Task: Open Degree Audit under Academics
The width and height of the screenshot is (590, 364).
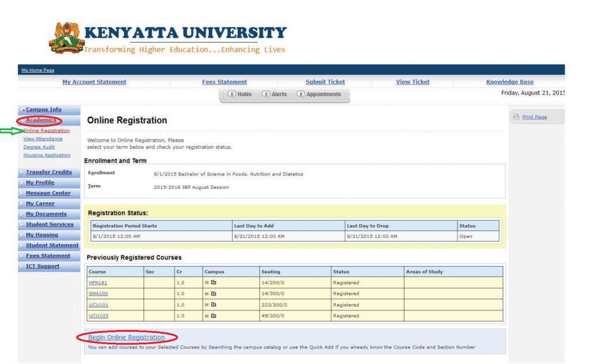Action: coord(39,147)
